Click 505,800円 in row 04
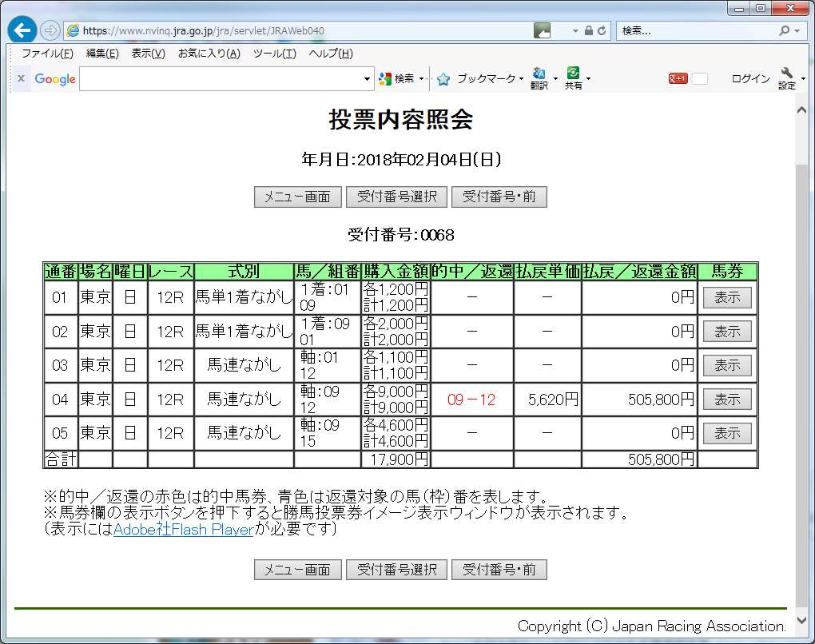The height and width of the screenshot is (644, 815). 661,400
